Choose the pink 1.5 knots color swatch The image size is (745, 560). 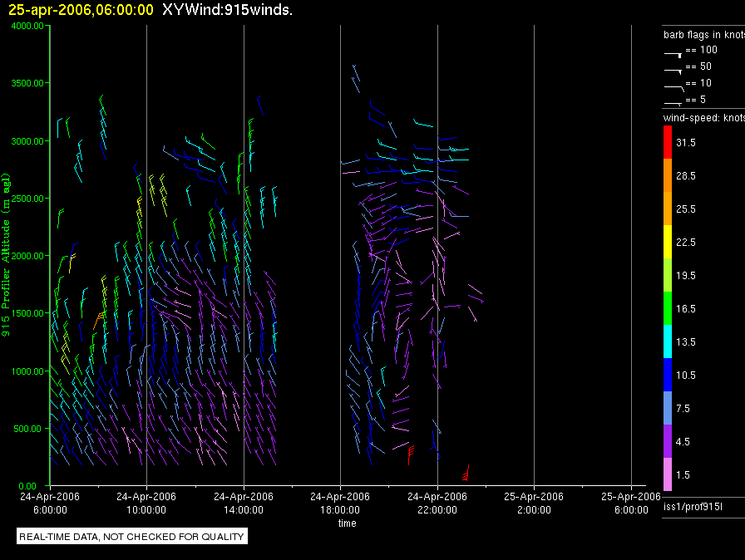point(668,474)
